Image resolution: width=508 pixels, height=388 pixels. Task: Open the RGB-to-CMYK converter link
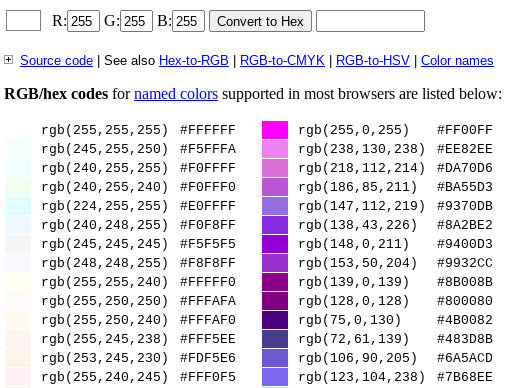[x=282, y=61]
